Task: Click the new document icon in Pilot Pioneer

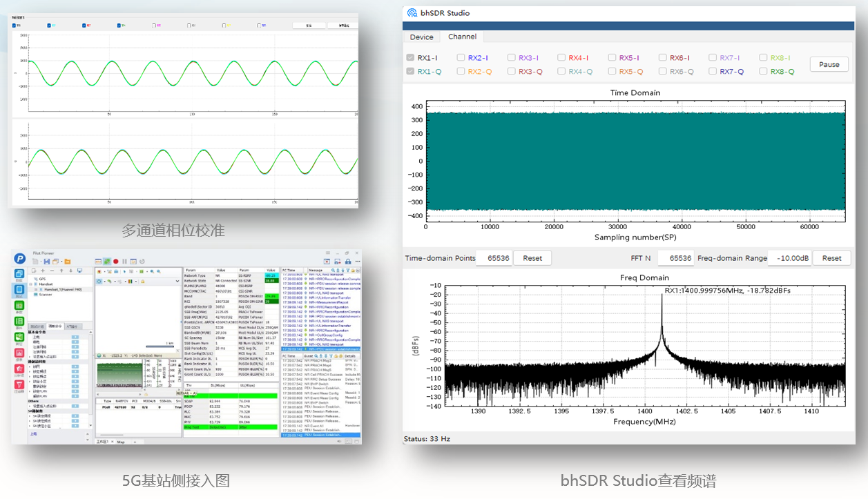Action: (x=35, y=262)
